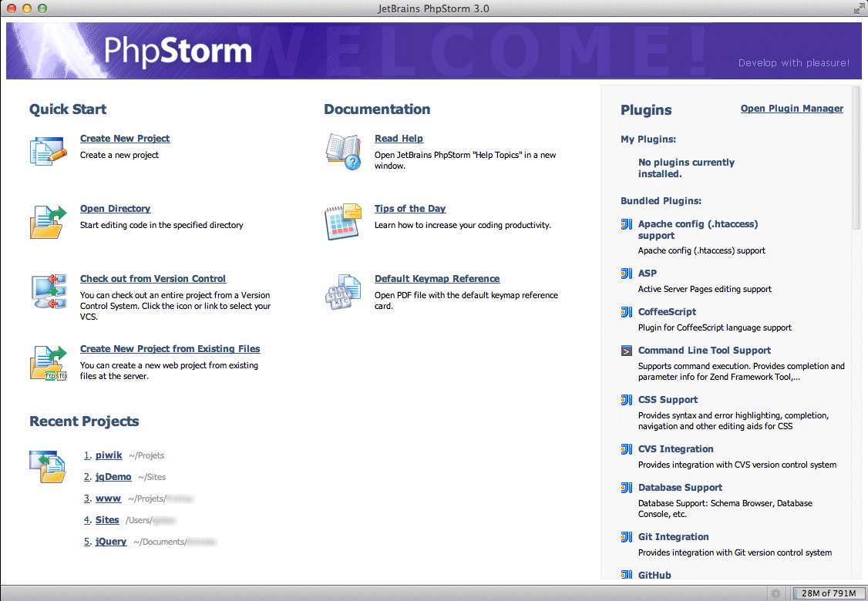Open Plugin Manager link
This screenshot has height=601, width=868.
point(792,109)
